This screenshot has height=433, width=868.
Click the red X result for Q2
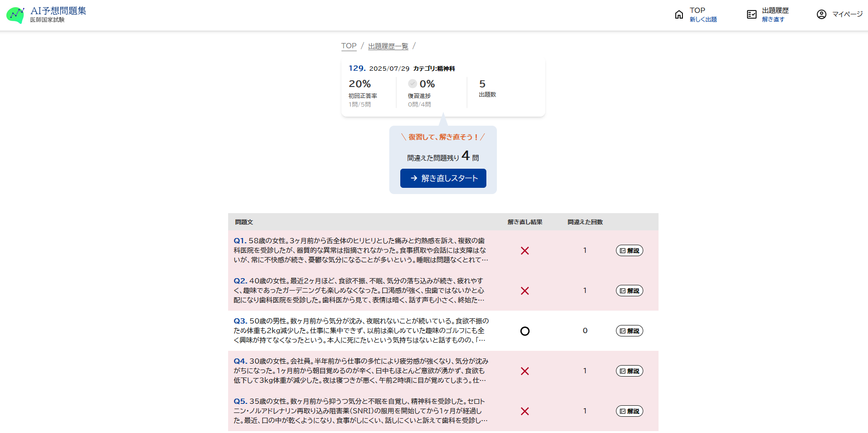(525, 291)
